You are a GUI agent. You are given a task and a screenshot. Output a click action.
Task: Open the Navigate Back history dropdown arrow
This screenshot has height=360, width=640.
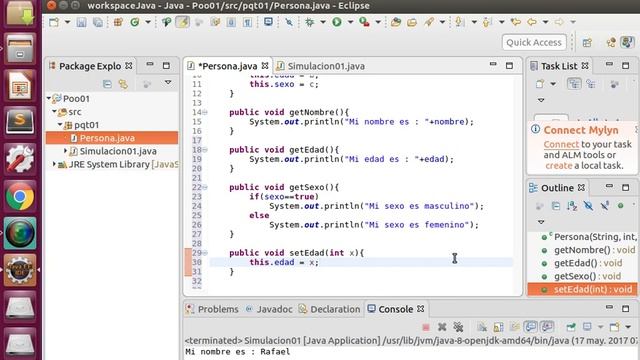tap(545, 22)
